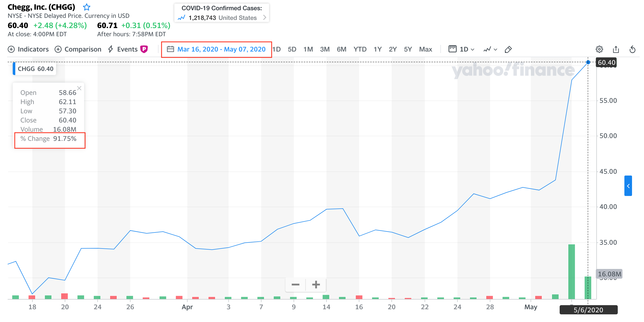Click the calendar icon in date range
The width and height of the screenshot is (644, 322).
click(170, 49)
